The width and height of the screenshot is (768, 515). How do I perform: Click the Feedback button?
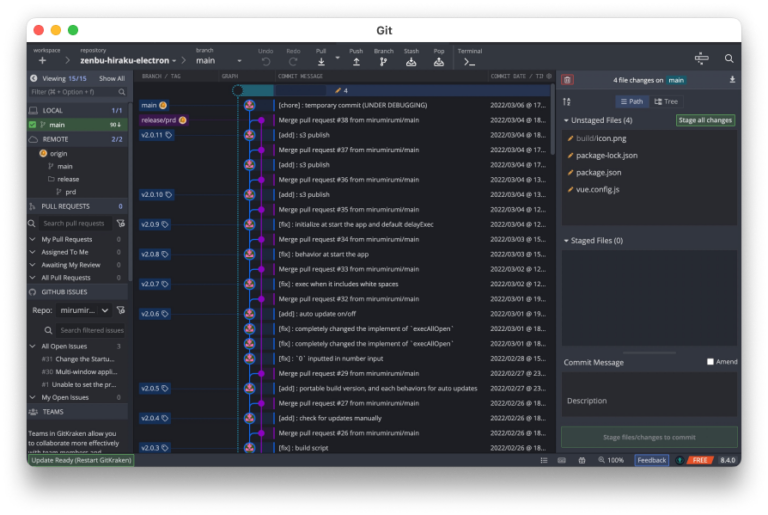click(651, 460)
